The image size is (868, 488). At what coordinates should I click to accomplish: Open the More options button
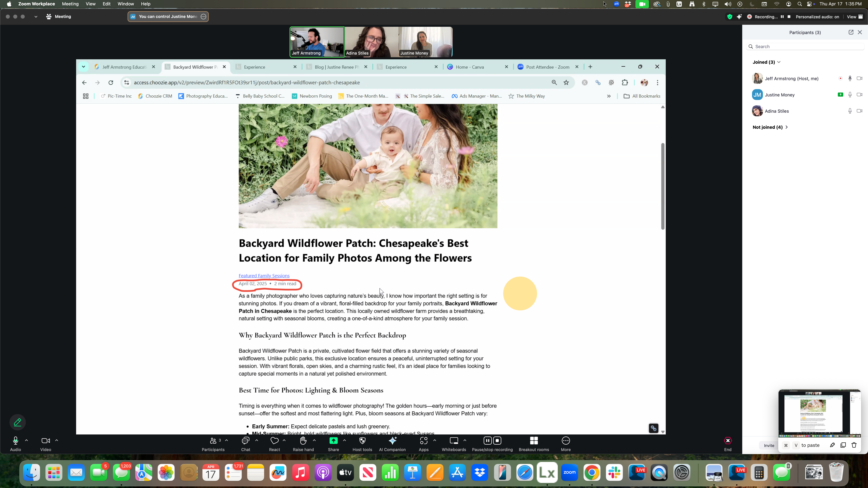(566, 444)
